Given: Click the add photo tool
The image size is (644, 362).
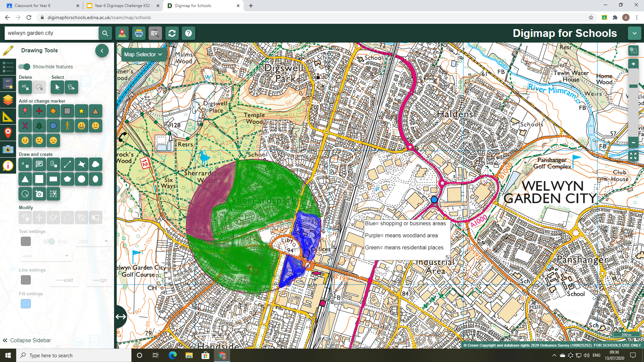Looking at the screenshot, I should pos(39,194).
